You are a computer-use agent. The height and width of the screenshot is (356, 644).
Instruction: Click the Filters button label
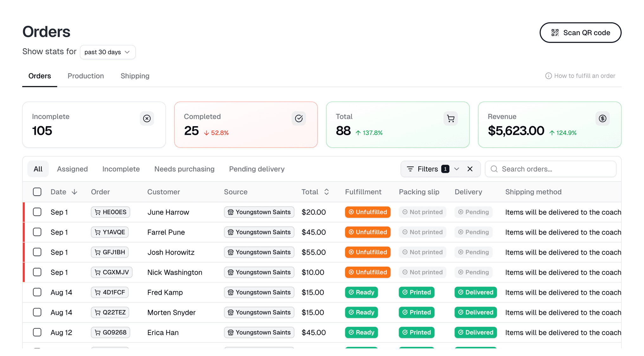click(x=428, y=169)
